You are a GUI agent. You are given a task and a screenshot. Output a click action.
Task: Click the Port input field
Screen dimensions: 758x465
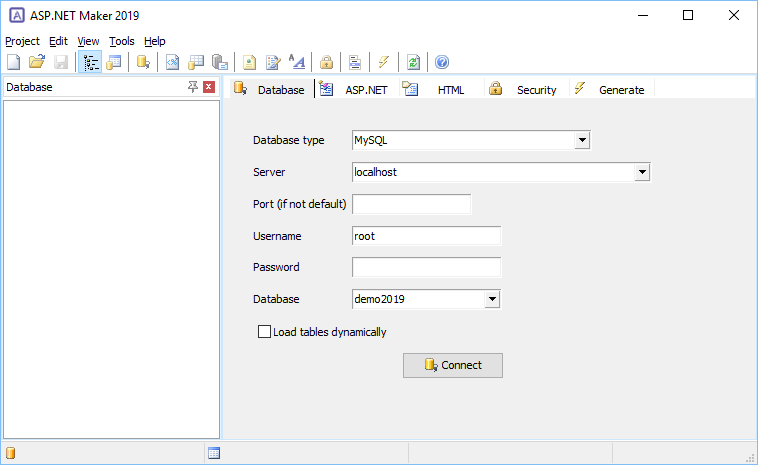click(x=411, y=204)
